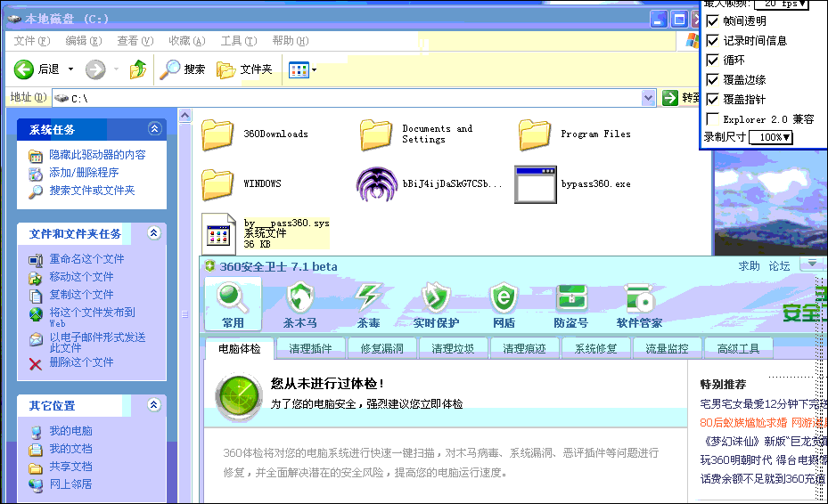Toggle 覆盖指针 checkbox

point(712,99)
